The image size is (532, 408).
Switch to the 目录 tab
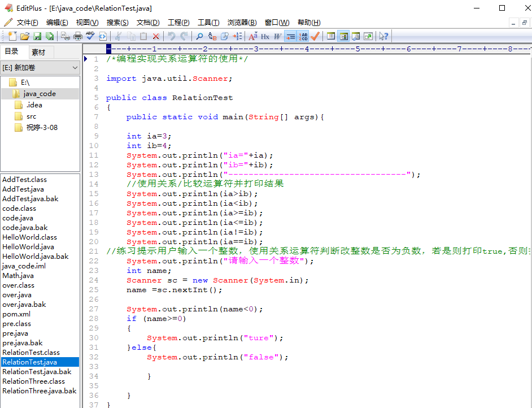(11, 51)
